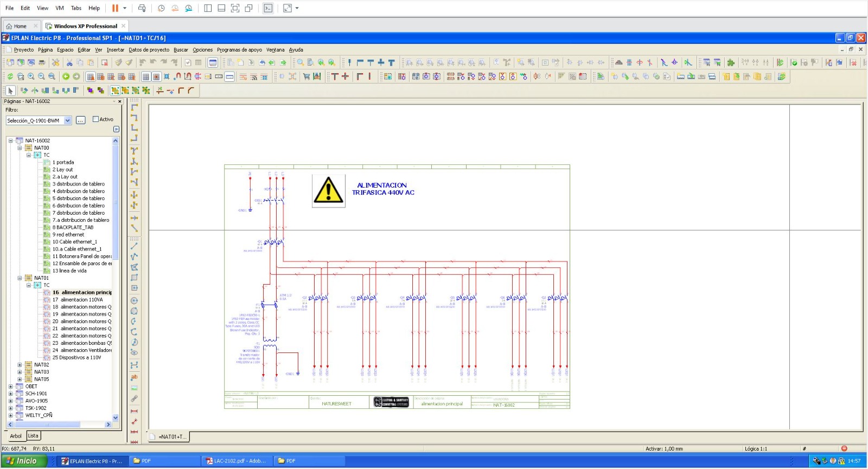Open the Filtro selection dropdown
This screenshot has width=868, height=469.
click(68, 120)
